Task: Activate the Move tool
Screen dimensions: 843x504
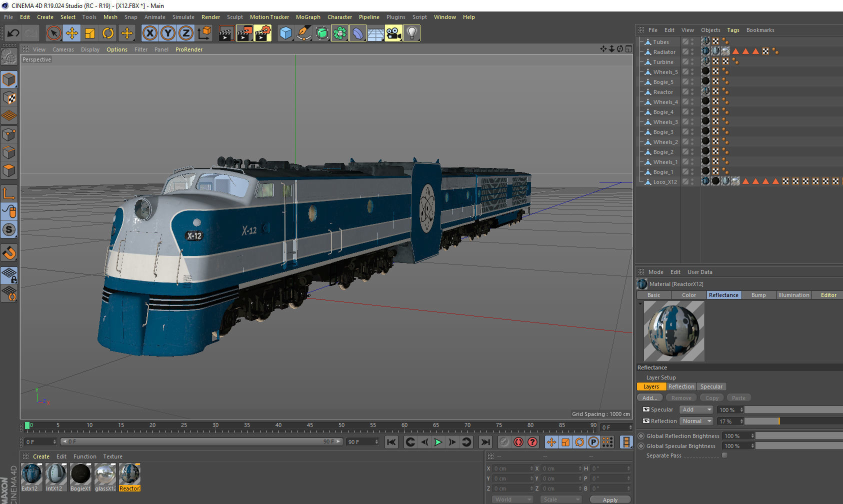Action: tap(72, 33)
